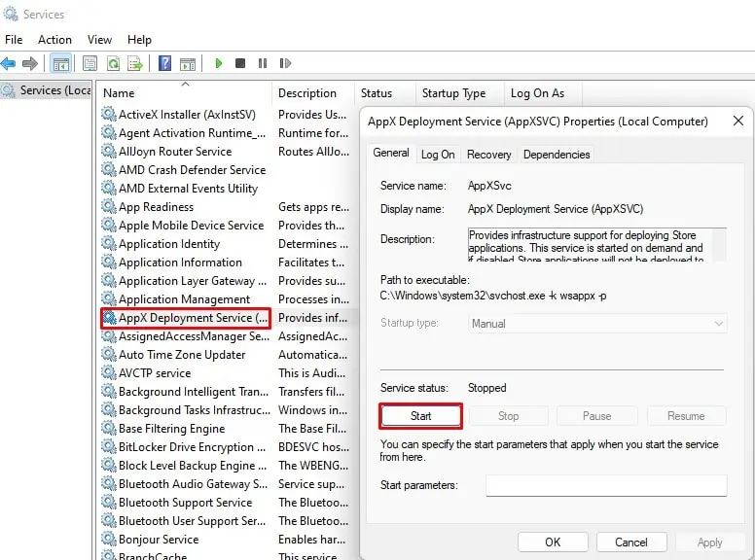
Task: Click the blue Help toolbar icon
Action: (x=164, y=63)
